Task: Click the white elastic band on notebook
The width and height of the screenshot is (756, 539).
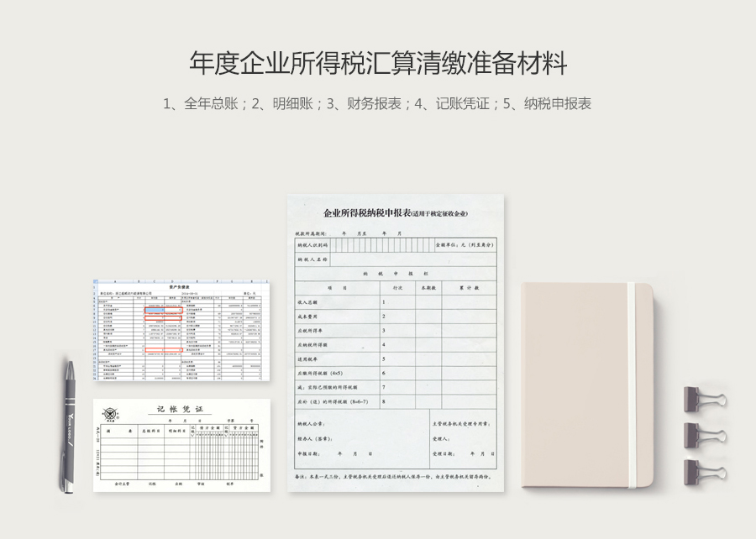Action: point(632,385)
